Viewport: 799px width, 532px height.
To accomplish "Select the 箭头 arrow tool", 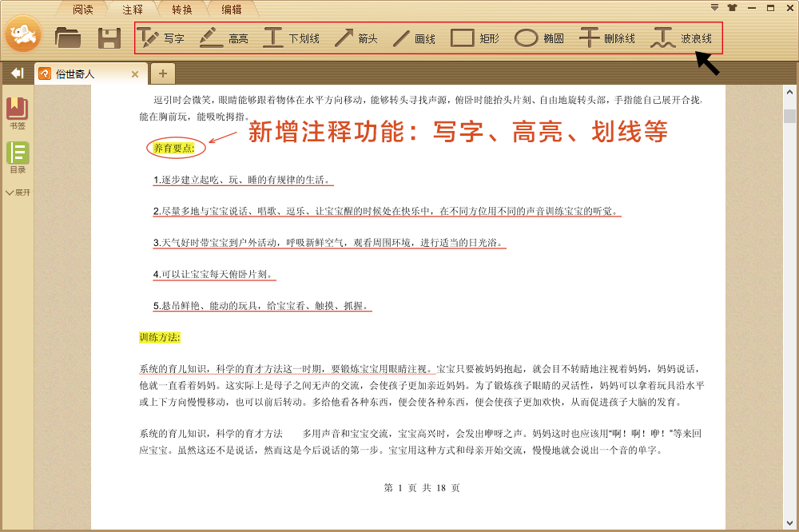I will point(356,38).
